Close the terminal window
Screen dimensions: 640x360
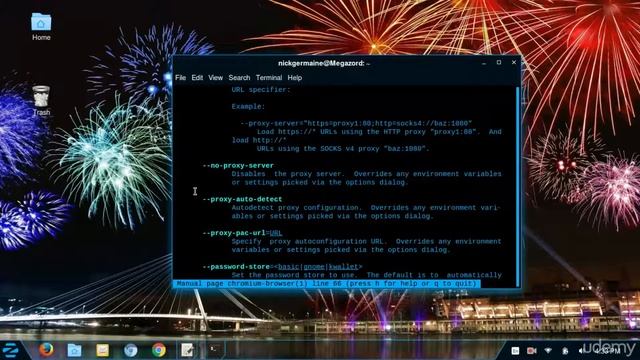(x=514, y=62)
